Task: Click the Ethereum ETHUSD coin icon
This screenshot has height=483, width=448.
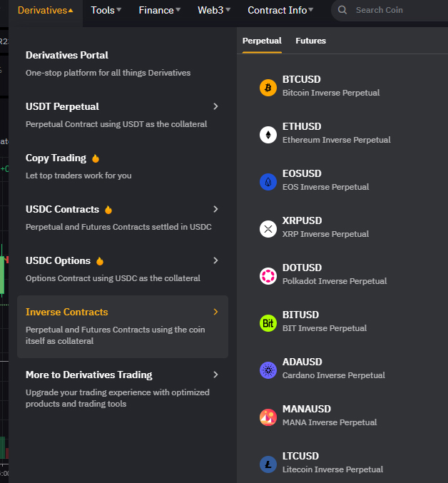Action: tap(268, 135)
